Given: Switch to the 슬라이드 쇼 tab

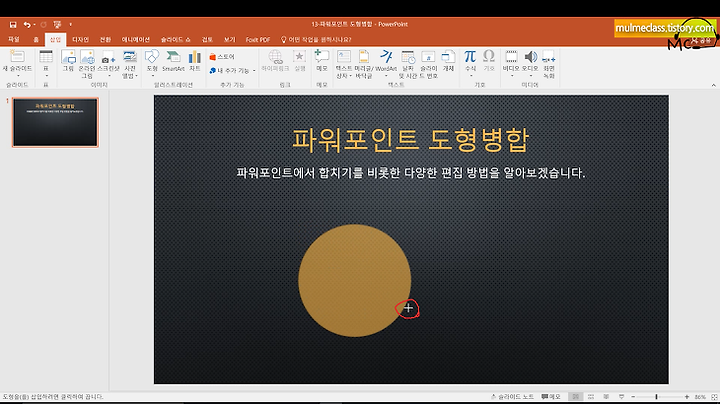Looking at the screenshot, I should click(x=175, y=39).
